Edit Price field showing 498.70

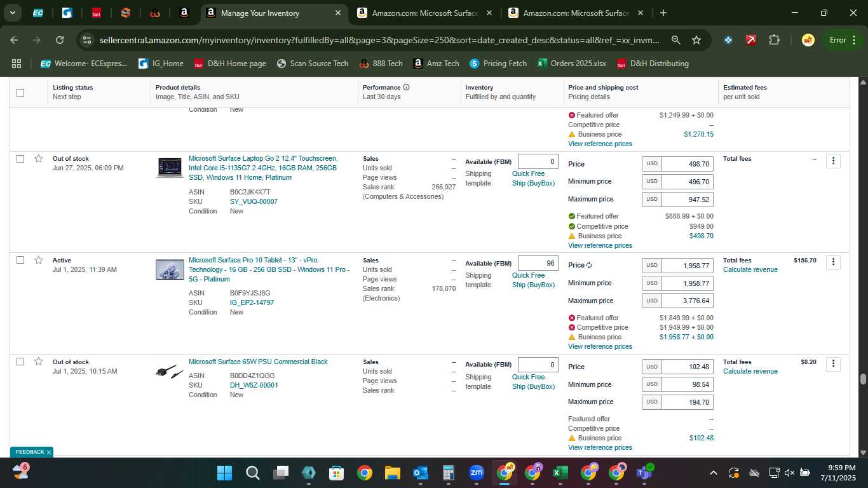click(x=687, y=164)
